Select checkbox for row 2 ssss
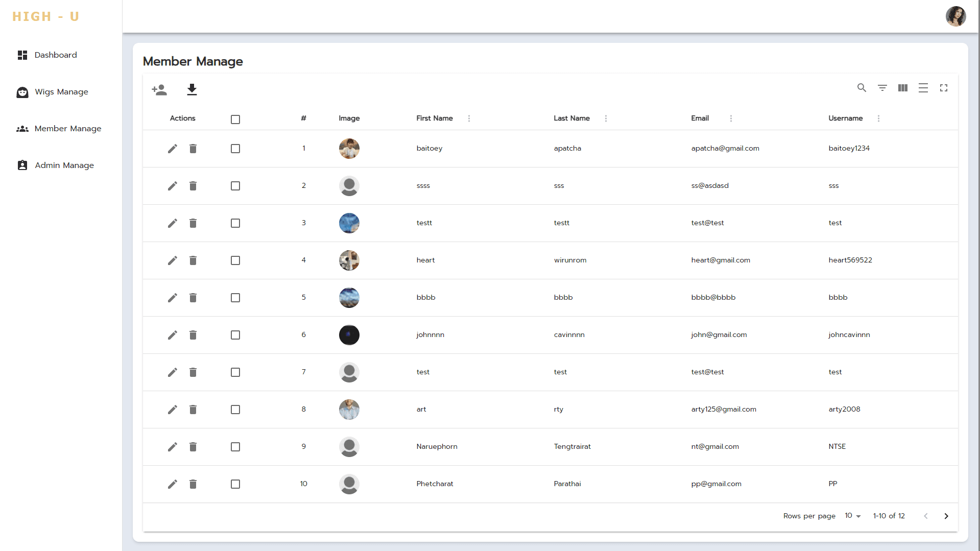 tap(235, 186)
